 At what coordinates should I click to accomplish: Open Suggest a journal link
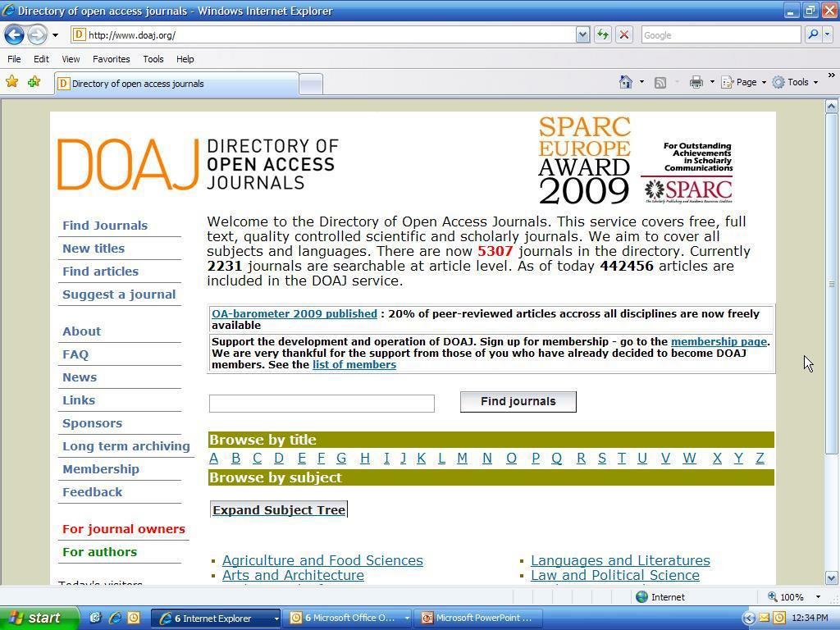pos(119,294)
